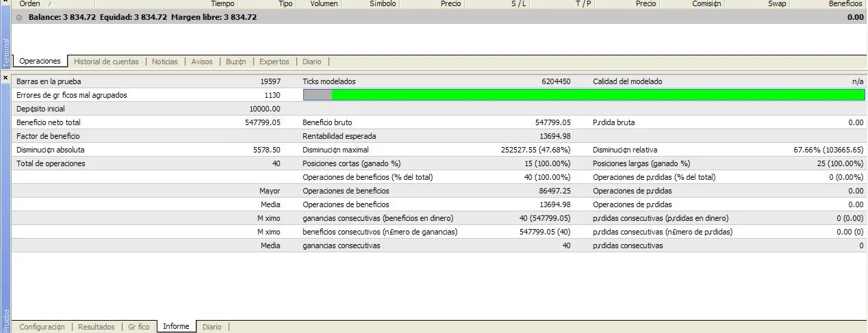The image size is (868, 333).
Task: Click the balance row circle icon
Action: point(19,17)
